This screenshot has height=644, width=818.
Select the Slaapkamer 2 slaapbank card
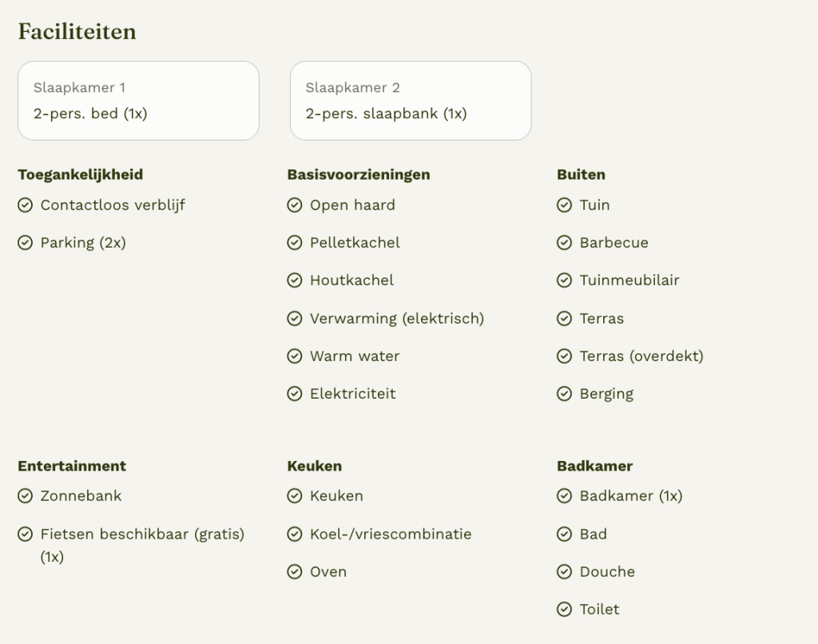click(411, 101)
